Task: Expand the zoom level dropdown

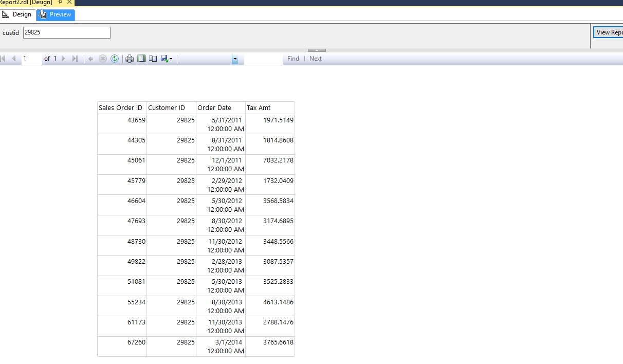Action: [x=234, y=59]
